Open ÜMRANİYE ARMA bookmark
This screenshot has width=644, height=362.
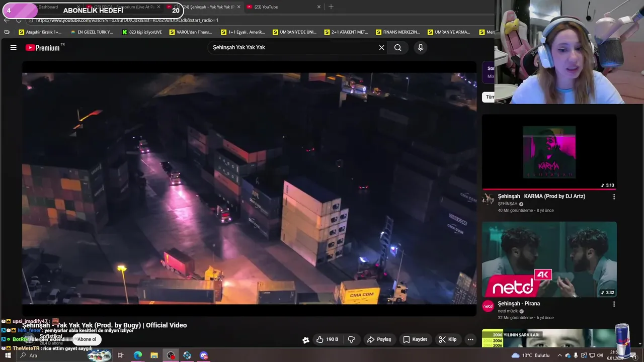coord(449,32)
